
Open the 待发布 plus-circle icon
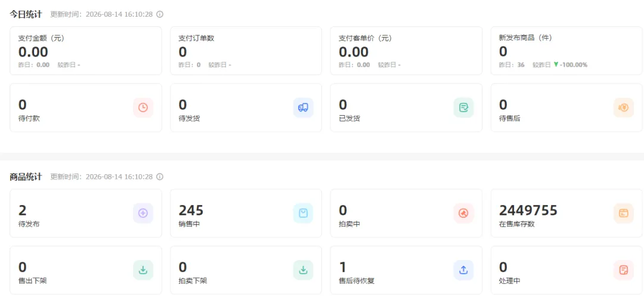[143, 214]
